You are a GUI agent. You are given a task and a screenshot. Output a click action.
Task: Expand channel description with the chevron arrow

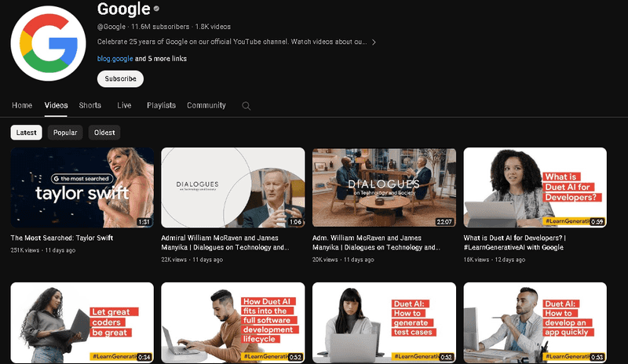[374, 42]
